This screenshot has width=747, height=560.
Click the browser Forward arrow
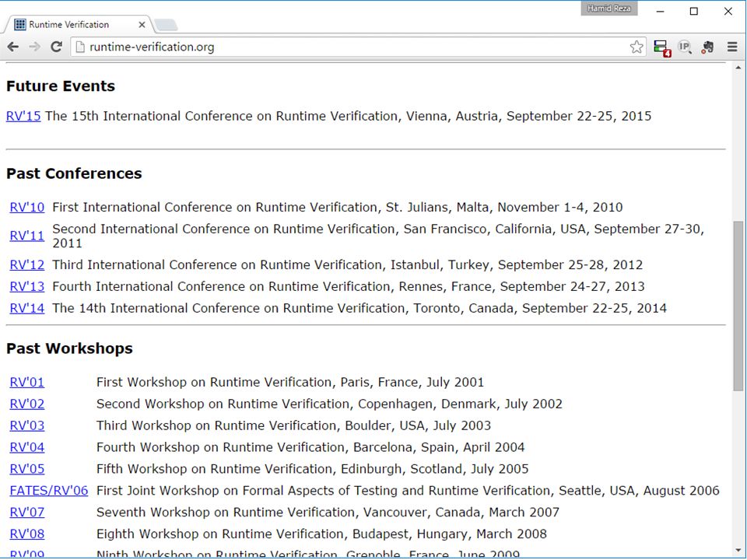point(34,47)
